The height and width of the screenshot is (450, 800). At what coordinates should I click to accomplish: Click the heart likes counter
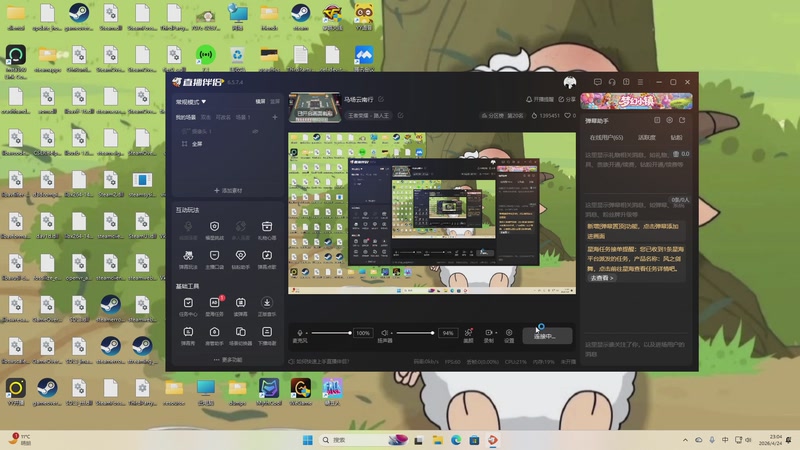click(x=570, y=115)
